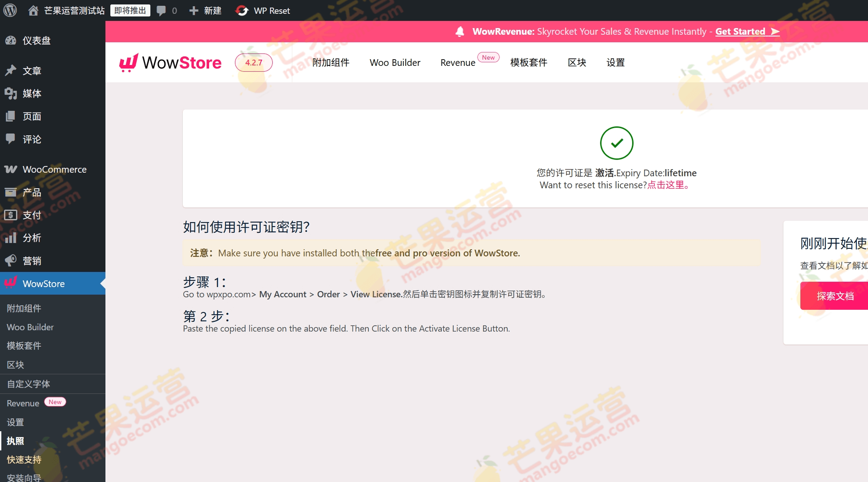Click the WooCommerce sidebar icon

pyautogui.click(x=11, y=170)
